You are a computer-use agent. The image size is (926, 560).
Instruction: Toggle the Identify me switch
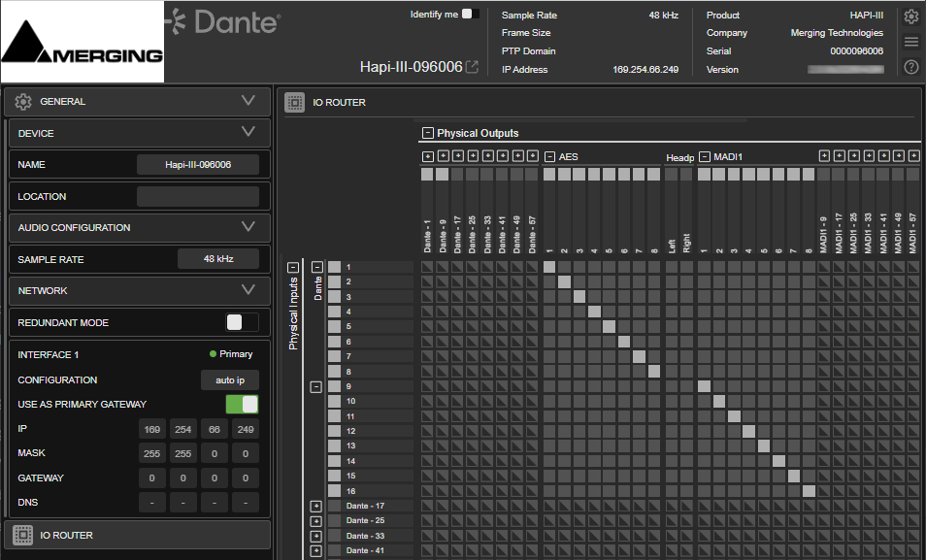point(471,14)
